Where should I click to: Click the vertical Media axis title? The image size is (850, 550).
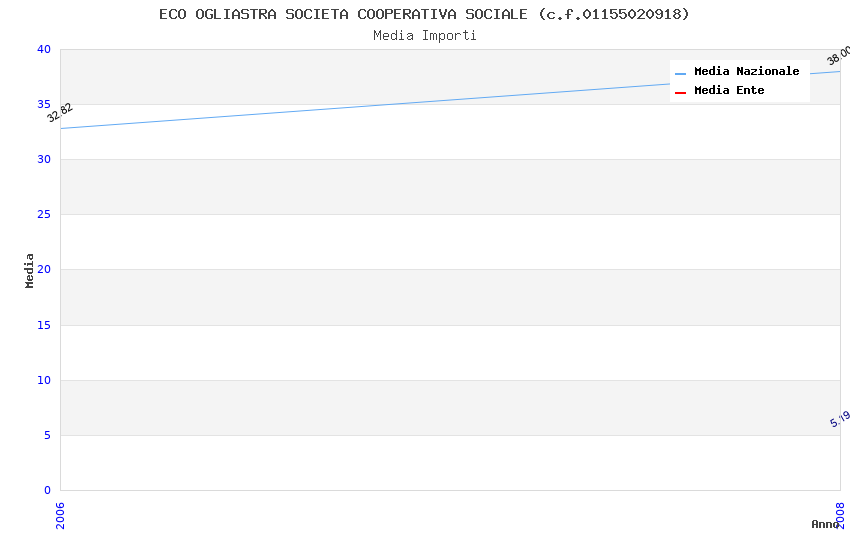click(29, 270)
